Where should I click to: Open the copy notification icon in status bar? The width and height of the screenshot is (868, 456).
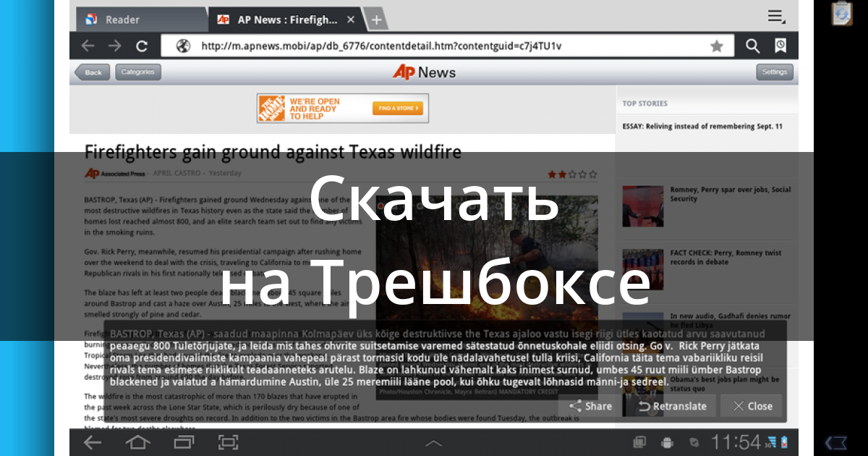(639, 442)
